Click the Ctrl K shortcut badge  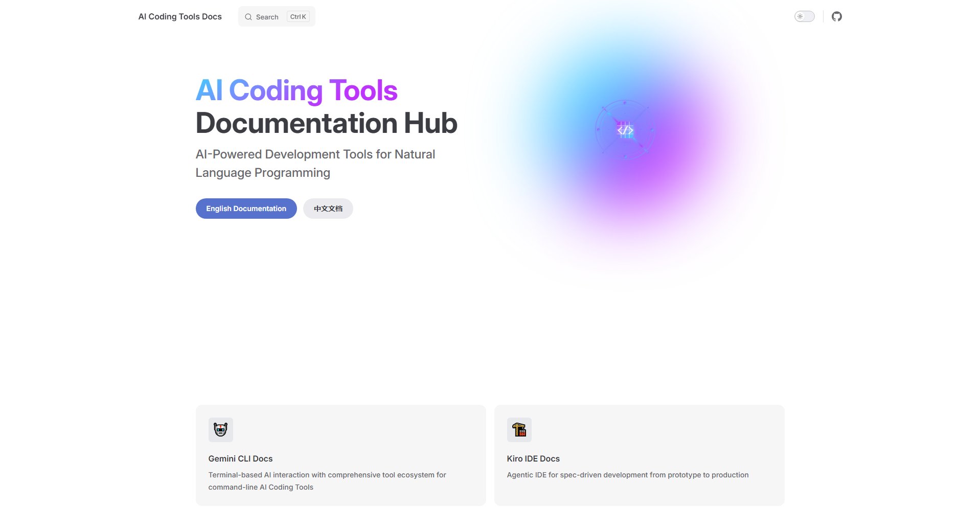click(298, 17)
